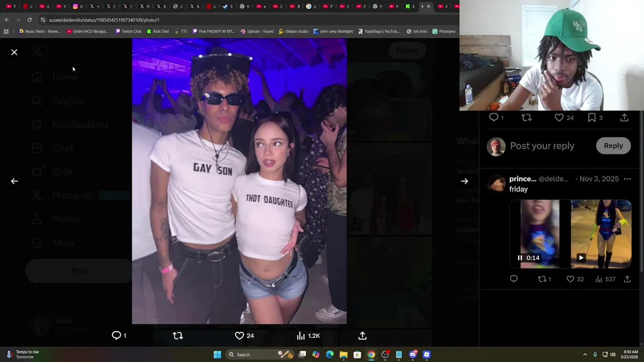Click the browser back arrow

coord(7,20)
